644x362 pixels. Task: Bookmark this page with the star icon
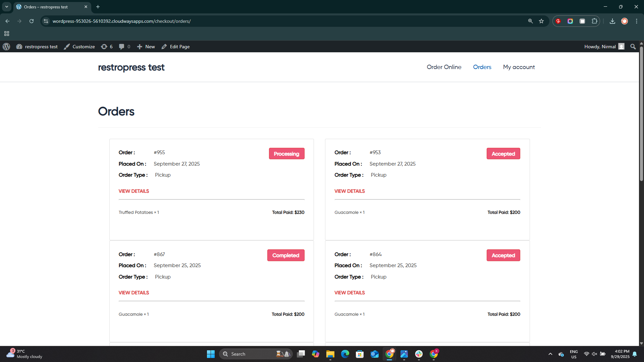(x=541, y=21)
